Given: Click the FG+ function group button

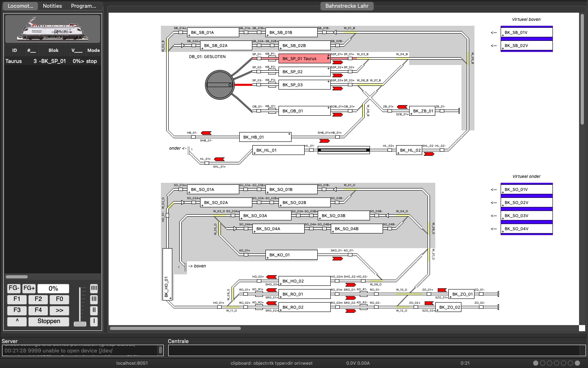Looking at the screenshot, I should tap(29, 288).
